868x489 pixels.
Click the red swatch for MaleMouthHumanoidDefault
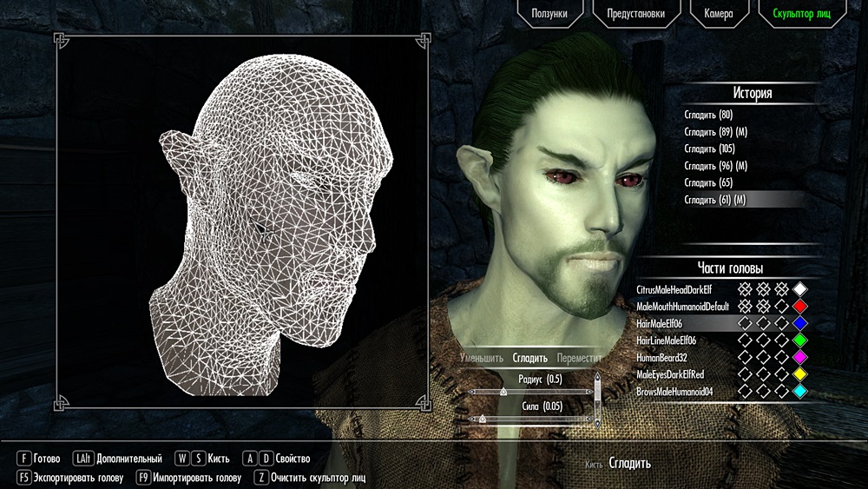pyautogui.click(x=800, y=307)
